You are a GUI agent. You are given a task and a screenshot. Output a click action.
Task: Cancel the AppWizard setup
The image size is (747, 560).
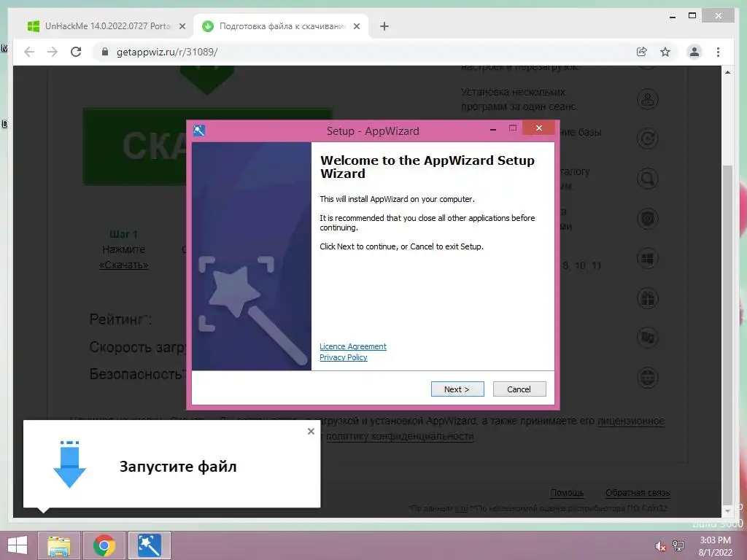[x=519, y=389]
